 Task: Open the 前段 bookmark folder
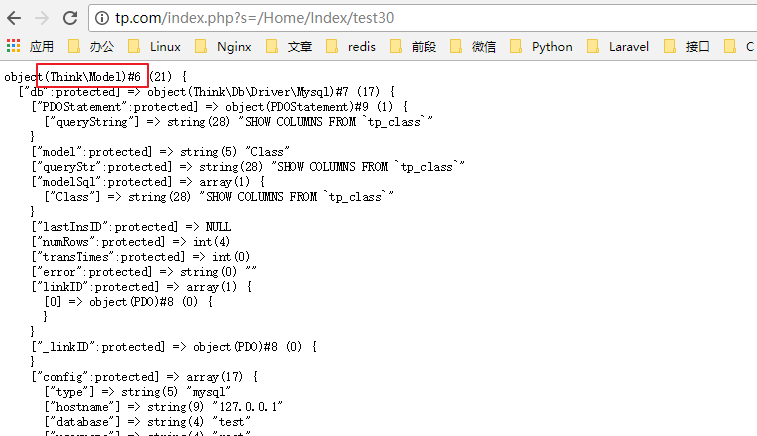click(x=413, y=46)
